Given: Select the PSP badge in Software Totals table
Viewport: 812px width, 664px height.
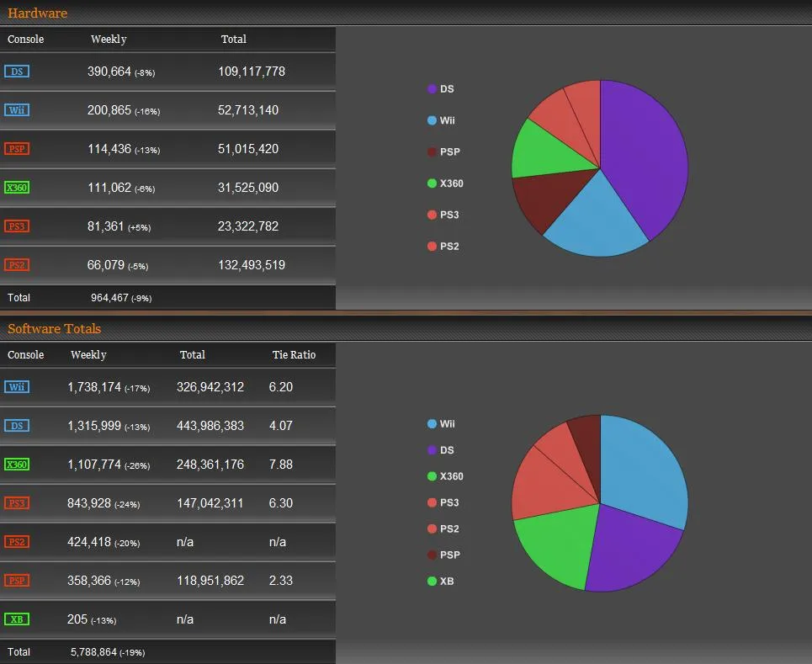Looking at the screenshot, I should tap(17, 581).
